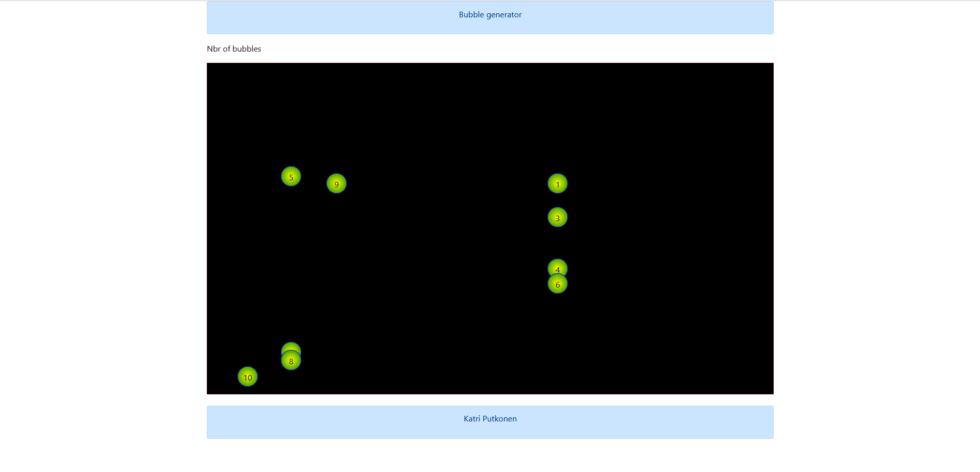Click the leftmost bubble near the top
Screen dimensions: 980x472
pyautogui.click(x=291, y=177)
